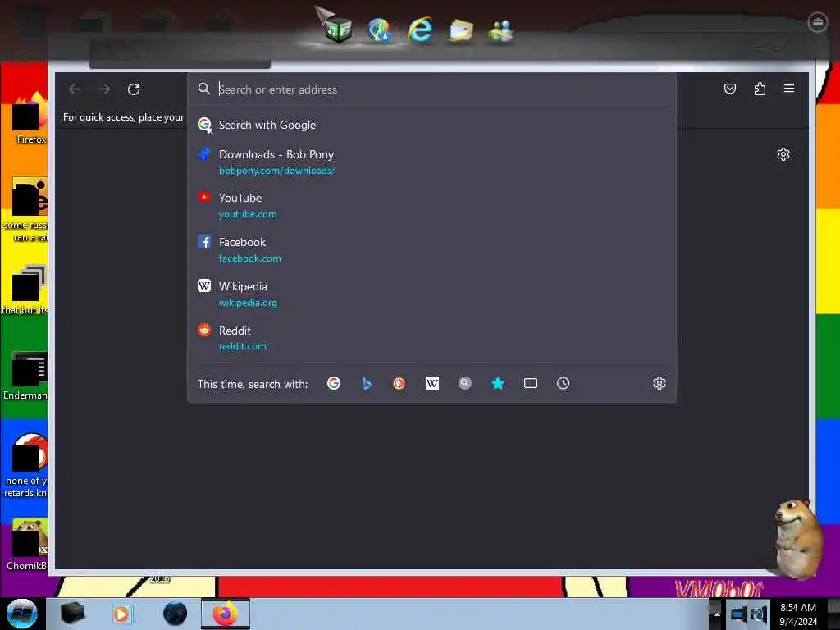The height and width of the screenshot is (630, 840).
Task: Open Windows Start orb
Action: (22, 614)
